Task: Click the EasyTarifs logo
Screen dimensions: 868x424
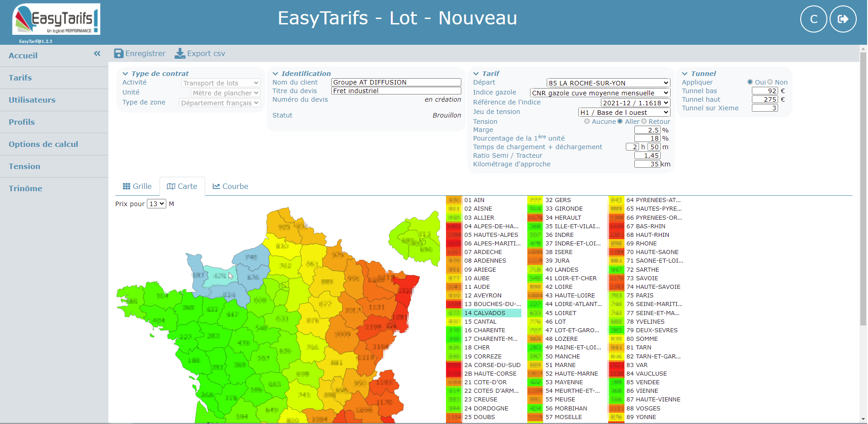Action: [x=56, y=19]
